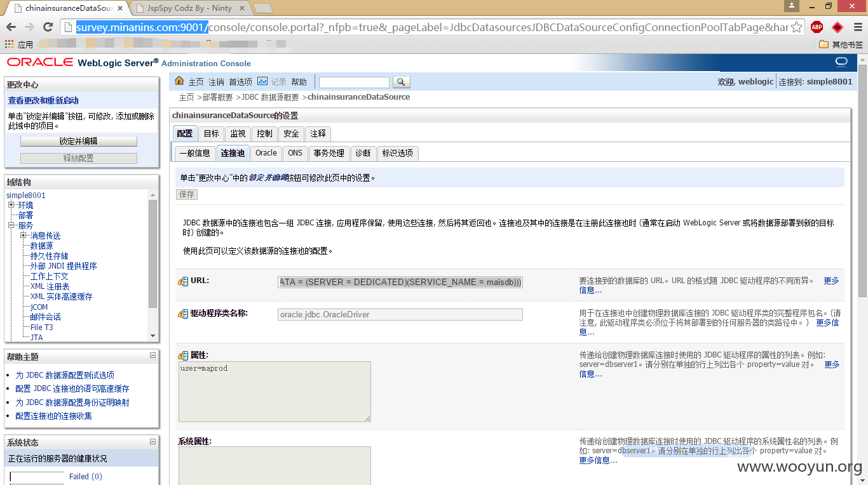The height and width of the screenshot is (485, 868).
Task: Click the magnifier search button
Action: [402, 82]
